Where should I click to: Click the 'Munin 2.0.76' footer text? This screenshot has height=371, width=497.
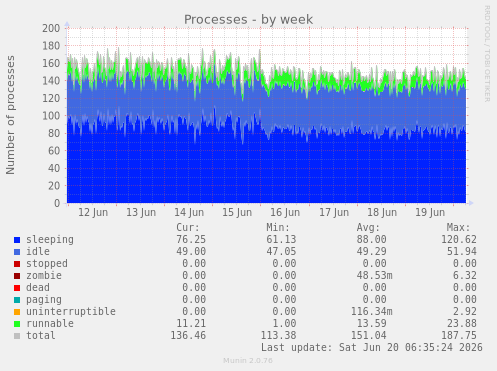point(248,361)
